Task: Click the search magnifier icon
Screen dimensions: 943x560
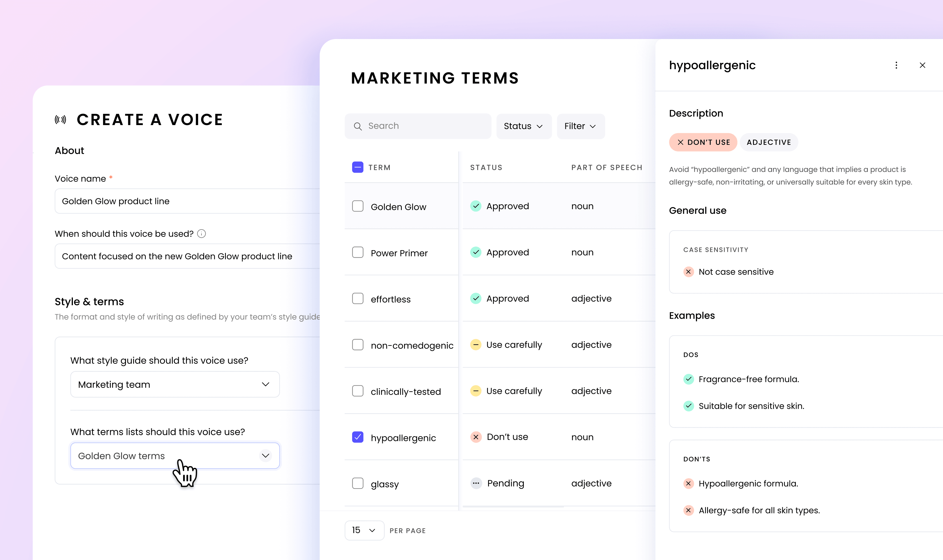Action: point(358,126)
